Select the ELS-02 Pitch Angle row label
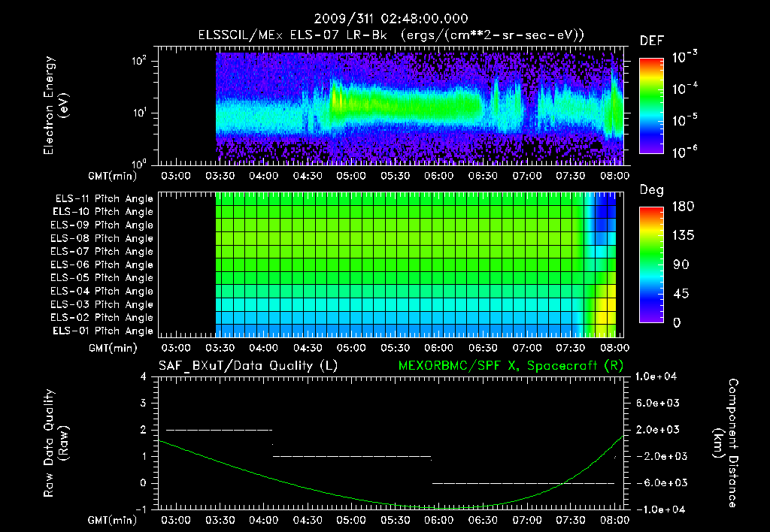 (x=102, y=318)
